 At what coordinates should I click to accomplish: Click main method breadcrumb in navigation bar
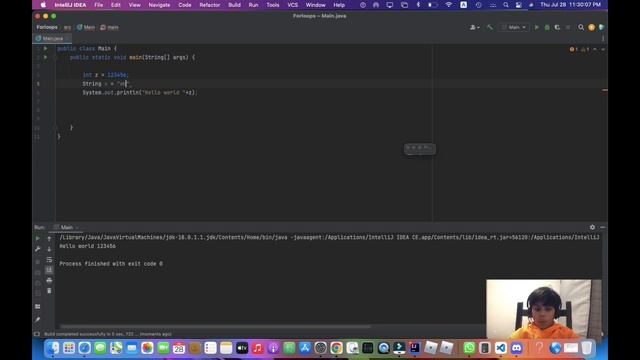(x=109, y=27)
